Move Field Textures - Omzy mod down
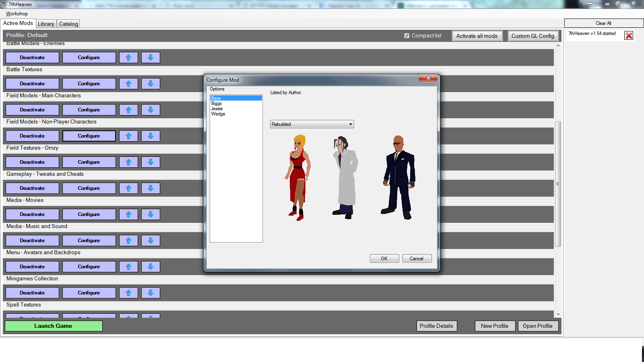 (151, 162)
